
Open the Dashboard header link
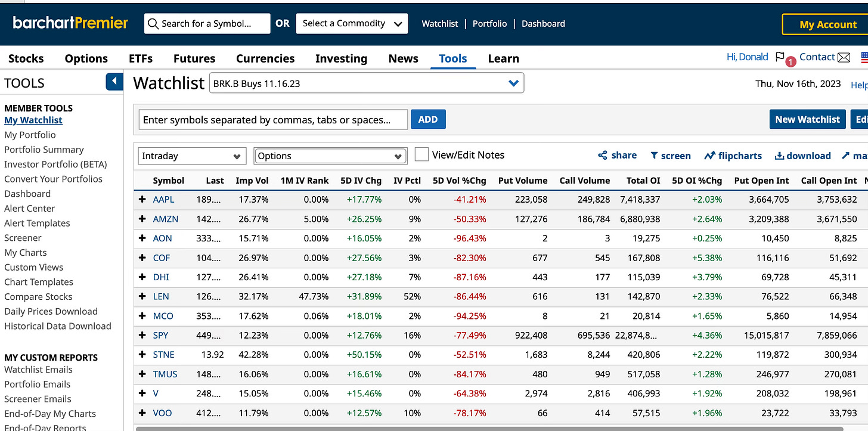coord(543,24)
